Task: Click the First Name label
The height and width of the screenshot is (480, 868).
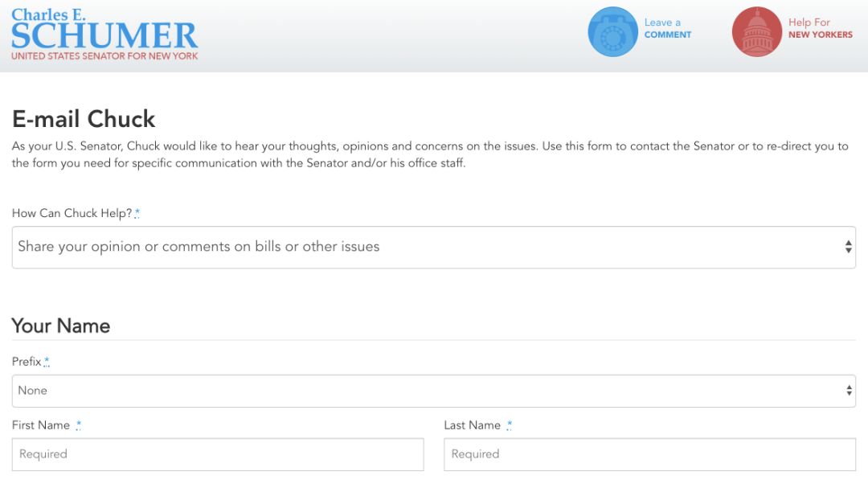Action: point(41,425)
